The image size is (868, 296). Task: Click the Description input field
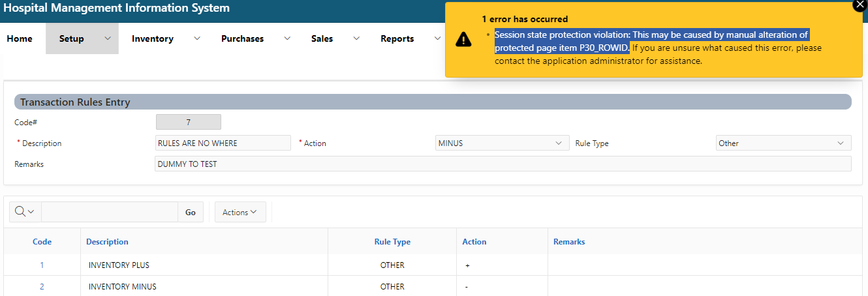223,143
